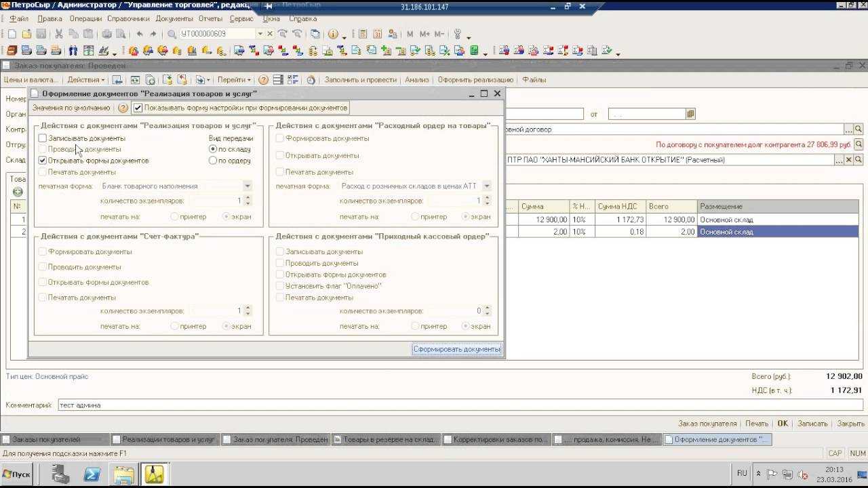The width and height of the screenshot is (868, 488).
Task: Click the Сформировать документы button
Action: click(x=456, y=349)
